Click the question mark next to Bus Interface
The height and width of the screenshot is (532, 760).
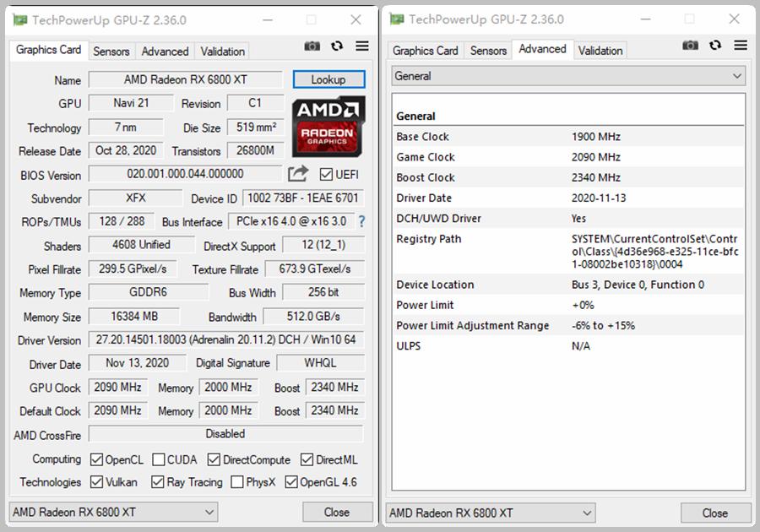(x=361, y=222)
